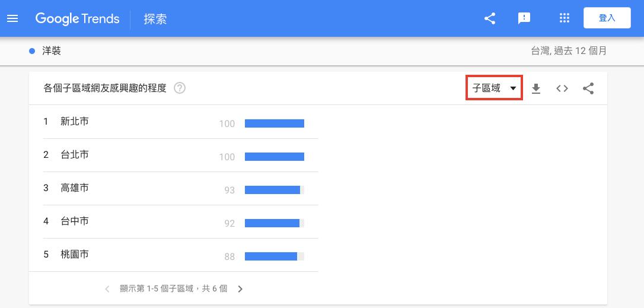644x308 pixels.
Task: Go to previous page of subregions
Action: 107,289
